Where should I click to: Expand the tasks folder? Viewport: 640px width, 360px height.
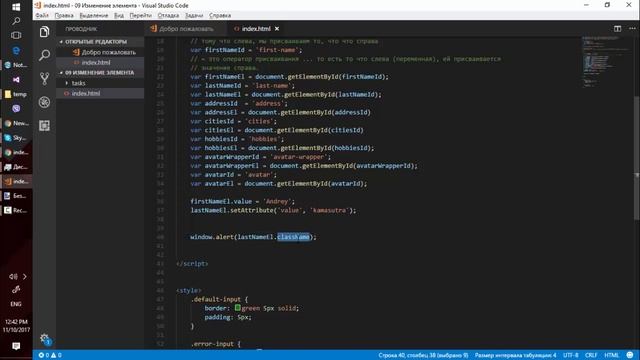pyautogui.click(x=100, y=83)
